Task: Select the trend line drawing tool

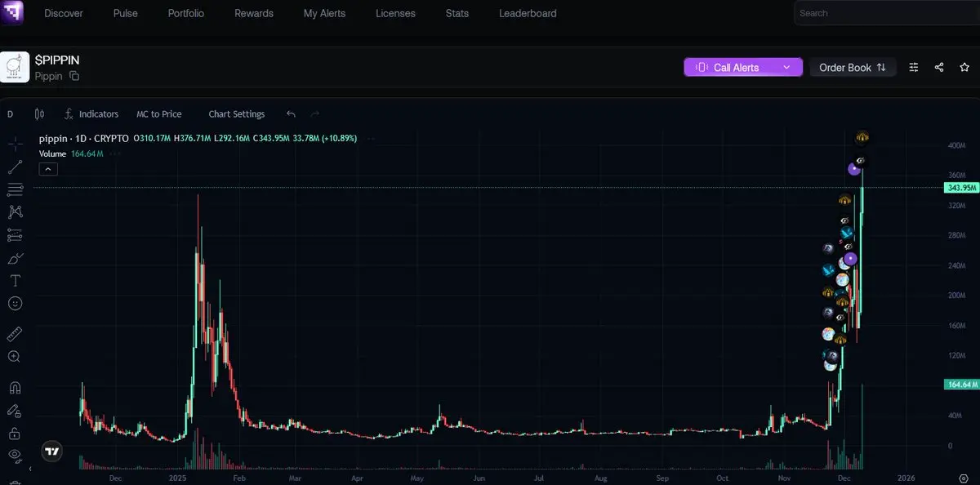Action: coord(15,167)
